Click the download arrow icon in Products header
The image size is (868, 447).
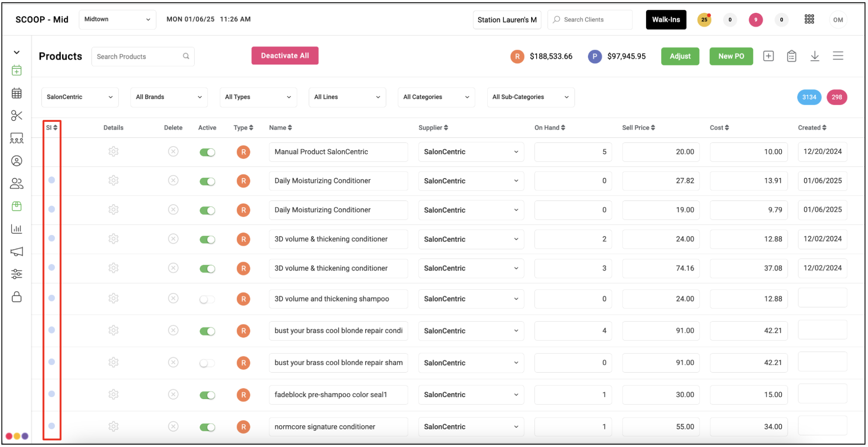[815, 56]
